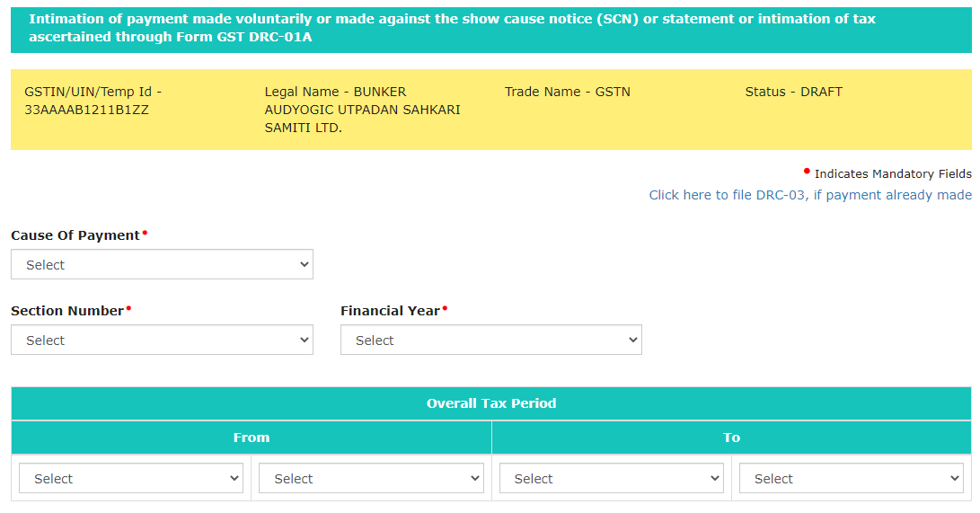Click the Legal Name text in yellow banner
Screen dimensions: 980x513
tap(362, 110)
